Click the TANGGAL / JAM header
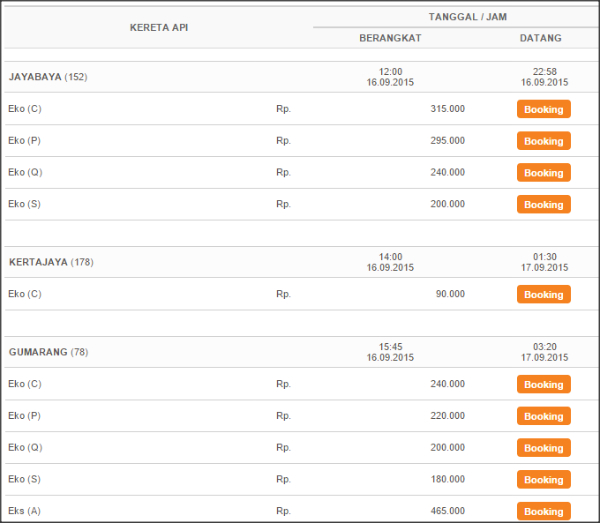This screenshot has height=523, width=600. (468, 17)
